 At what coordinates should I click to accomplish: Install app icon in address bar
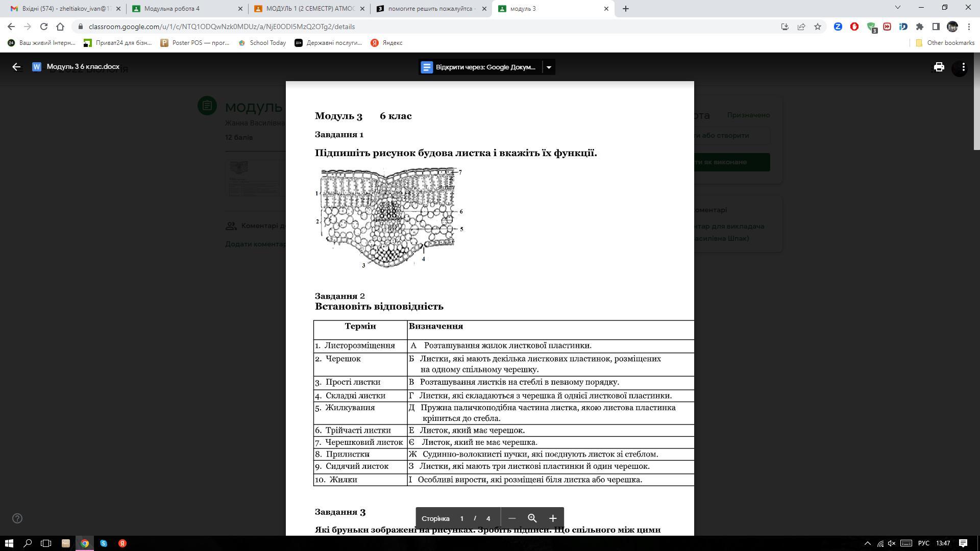pos(785,27)
